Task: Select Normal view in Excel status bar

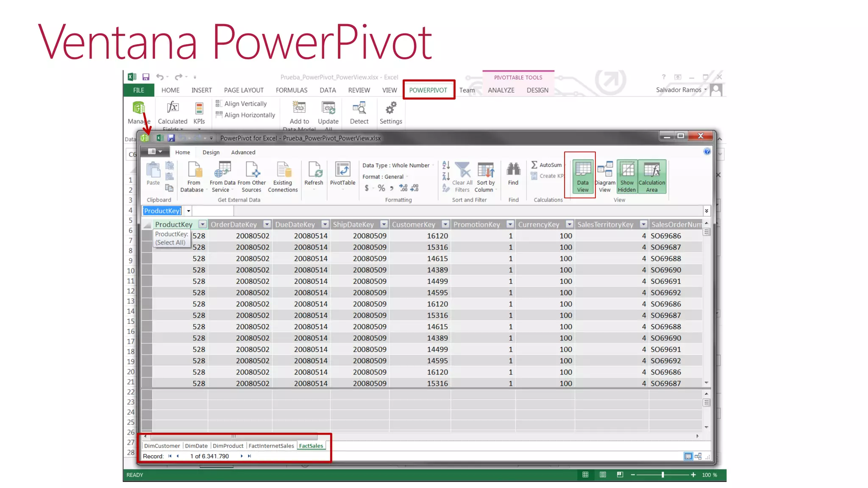Action: (x=585, y=475)
